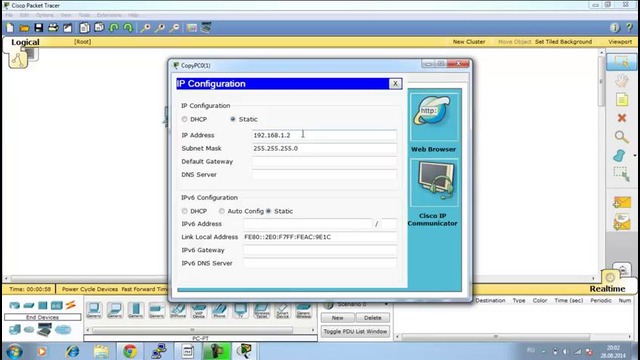Select the IPv6 Static radio button
The width and height of the screenshot is (640, 360).
269,211
